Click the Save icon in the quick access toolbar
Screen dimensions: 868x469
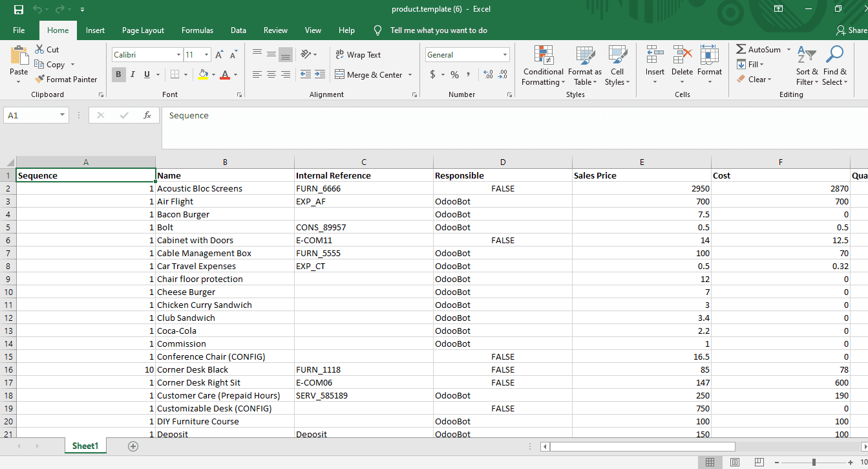click(19, 10)
